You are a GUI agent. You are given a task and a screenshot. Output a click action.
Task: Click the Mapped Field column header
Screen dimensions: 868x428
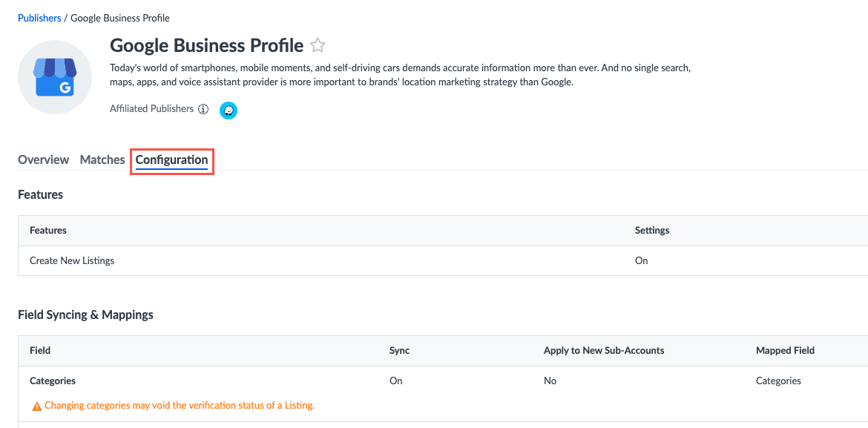(x=785, y=350)
